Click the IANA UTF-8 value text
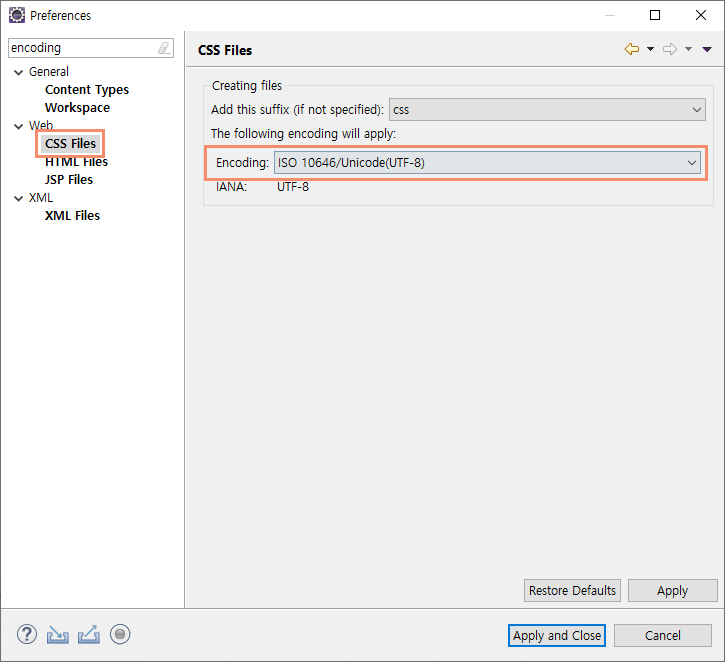 click(293, 187)
